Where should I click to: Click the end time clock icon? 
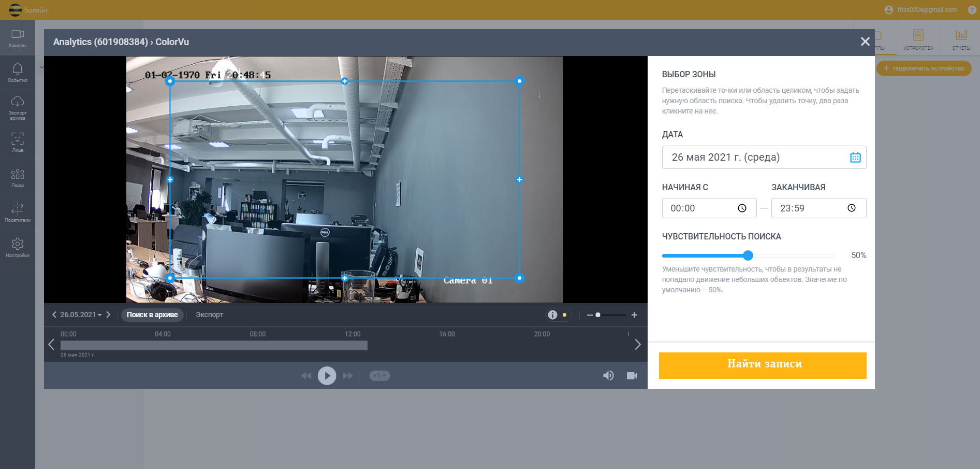[852, 208]
